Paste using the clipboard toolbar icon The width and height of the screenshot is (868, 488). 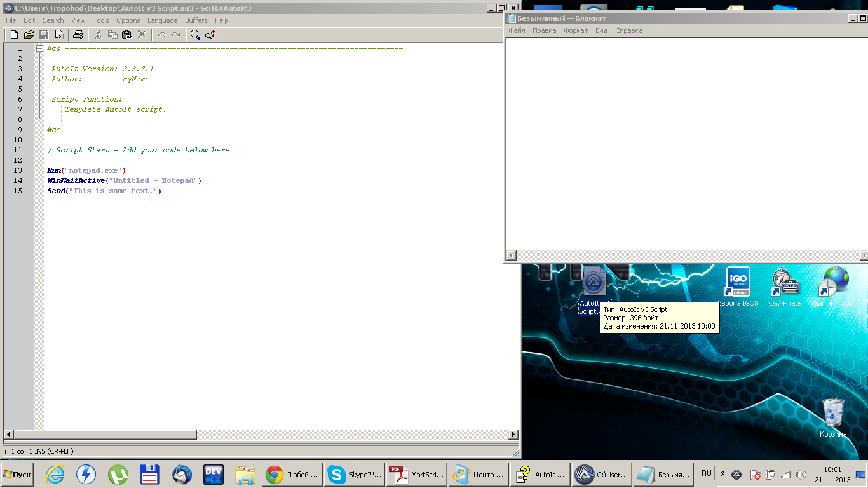tap(127, 35)
